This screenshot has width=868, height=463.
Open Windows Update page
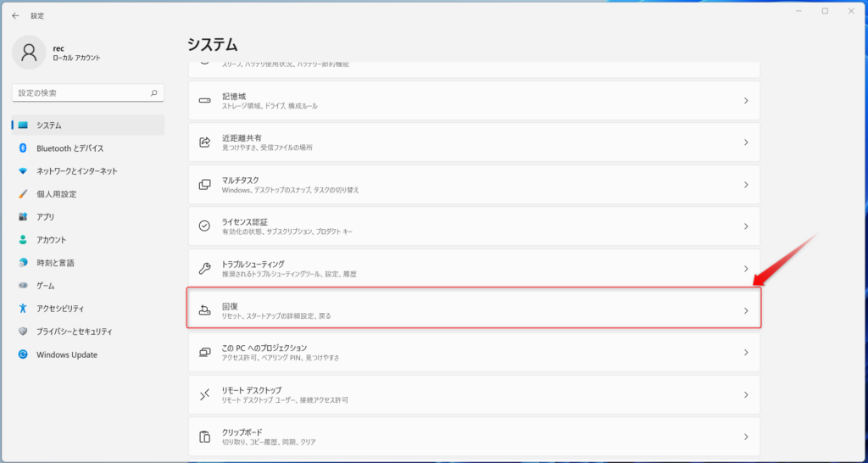click(88, 354)
